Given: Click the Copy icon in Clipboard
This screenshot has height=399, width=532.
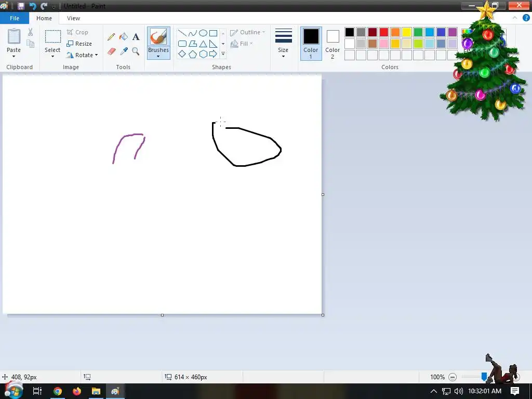Looking at the screenshot, I should tap(31, 44).
